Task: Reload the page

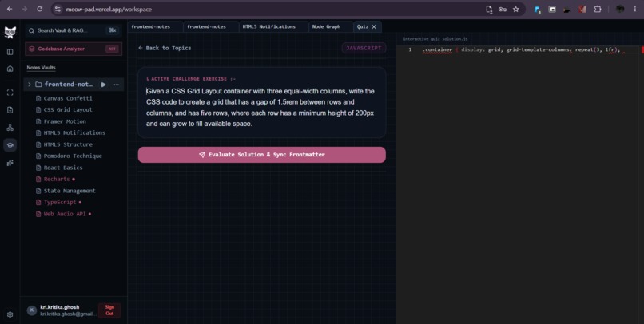Action: (x=40, y=9)
